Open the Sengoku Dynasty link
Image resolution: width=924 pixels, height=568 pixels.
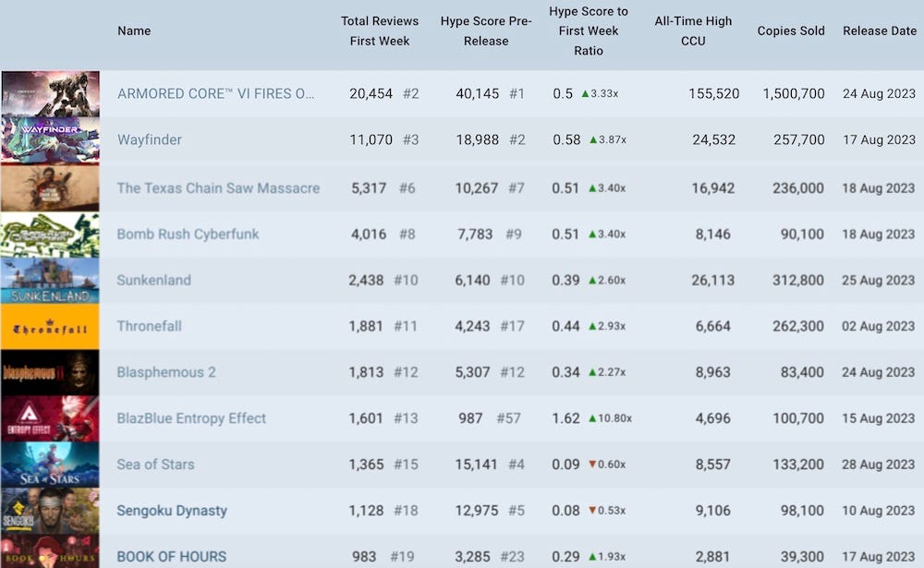point(172,510)
